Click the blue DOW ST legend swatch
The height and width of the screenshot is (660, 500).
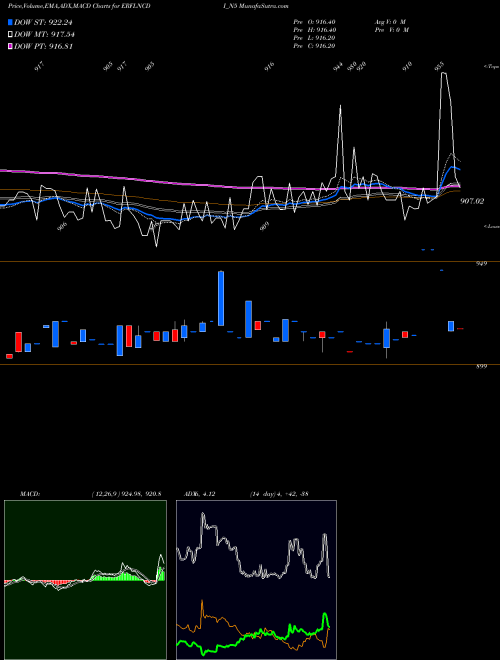(11, 22)
